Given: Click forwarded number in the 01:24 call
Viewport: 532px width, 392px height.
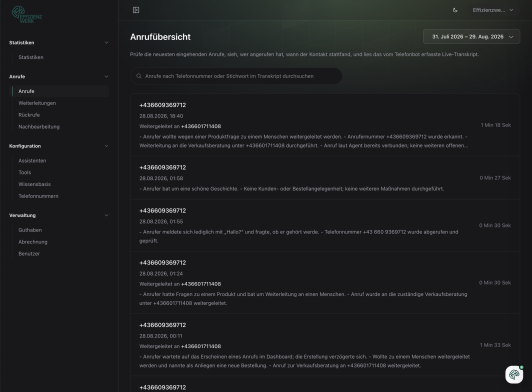Looking at the screenshot, I should [201, 284].
